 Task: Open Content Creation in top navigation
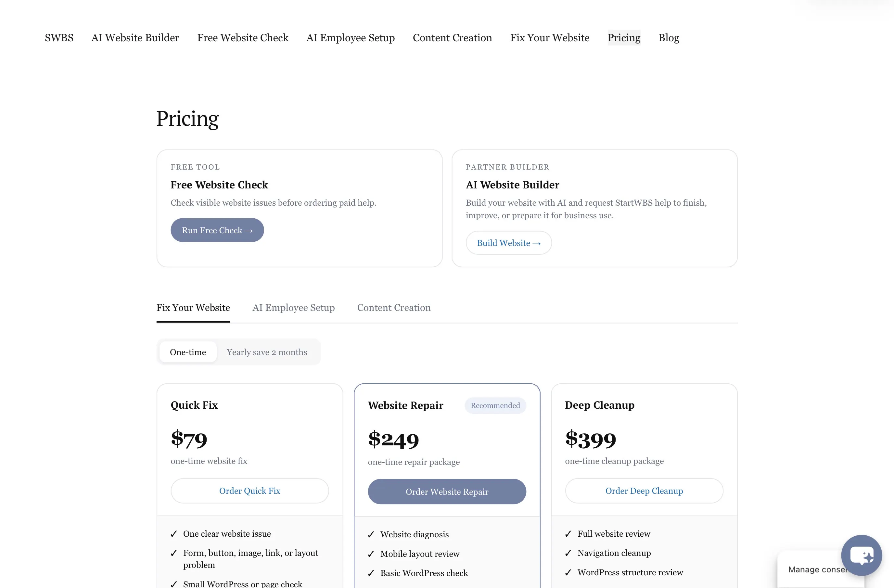pos(452,38)
